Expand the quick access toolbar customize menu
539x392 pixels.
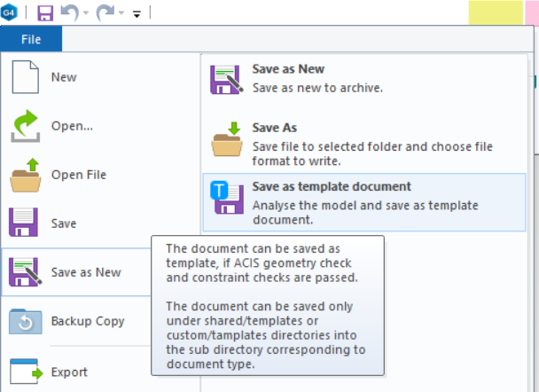(x=137, y=14)
